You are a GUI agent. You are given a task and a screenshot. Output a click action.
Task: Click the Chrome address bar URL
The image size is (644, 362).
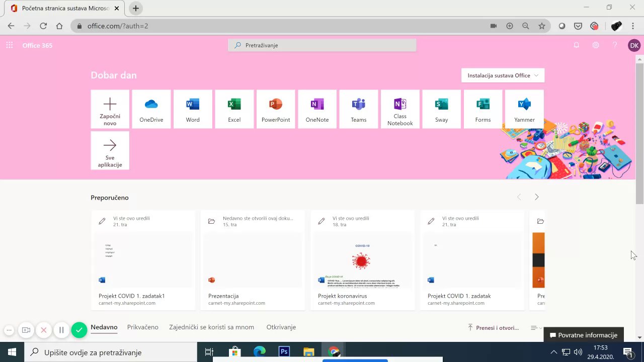point(118,26)
